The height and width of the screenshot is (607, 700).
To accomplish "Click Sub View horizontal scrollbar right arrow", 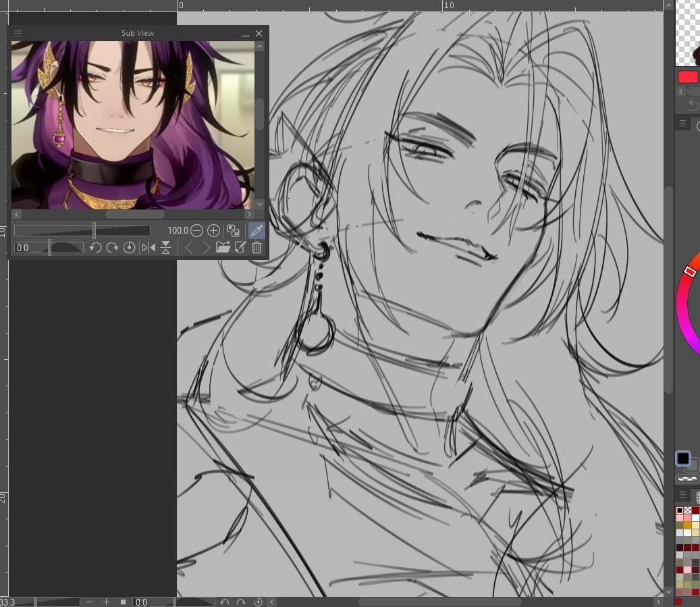I will tap(249, 215).
